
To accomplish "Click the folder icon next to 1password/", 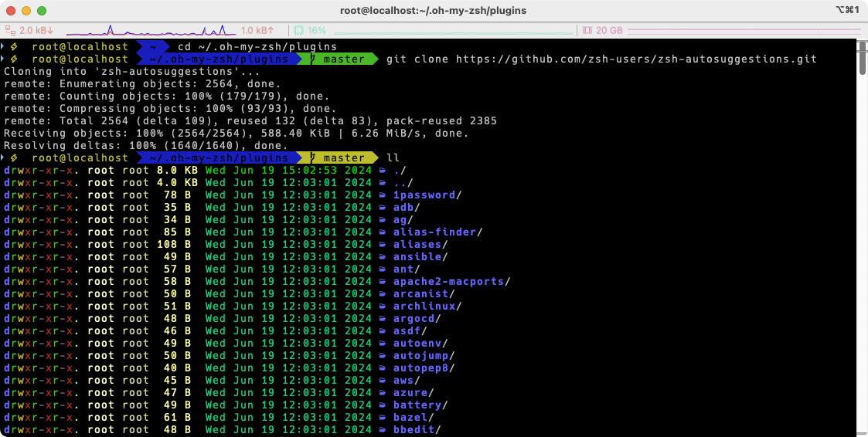I will tap(383, 195).
